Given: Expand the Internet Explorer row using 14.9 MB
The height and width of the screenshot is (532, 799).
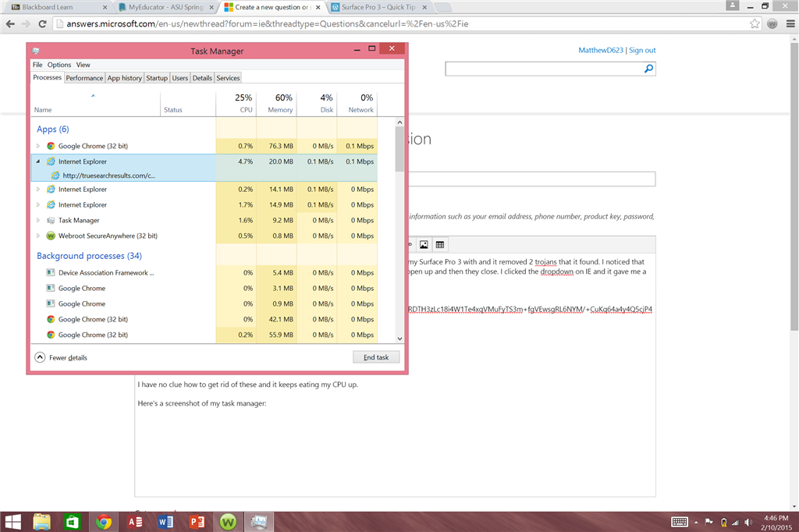Looking at the screenshot, I should [37, 205].
